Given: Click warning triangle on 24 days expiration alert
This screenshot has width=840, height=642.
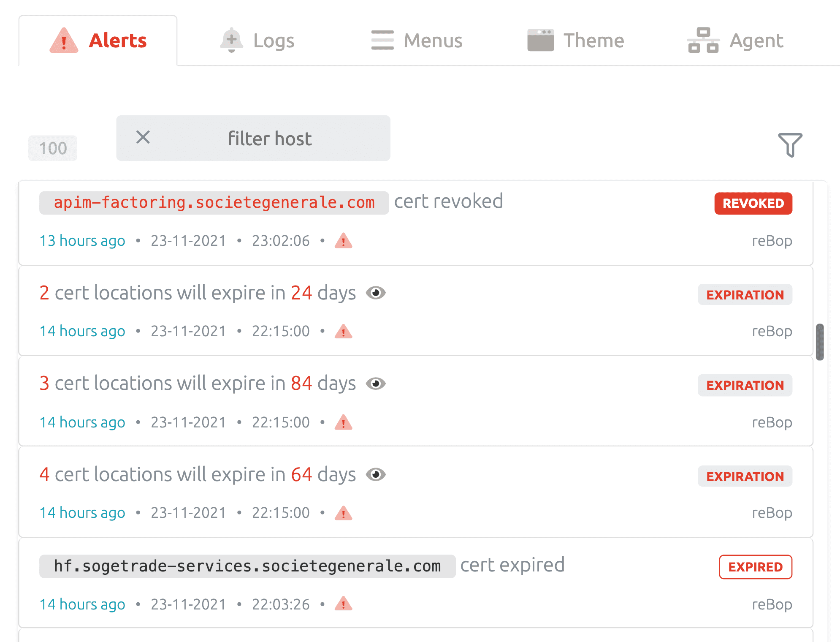Looking at the screenshot, I should (x=343, y=332).
